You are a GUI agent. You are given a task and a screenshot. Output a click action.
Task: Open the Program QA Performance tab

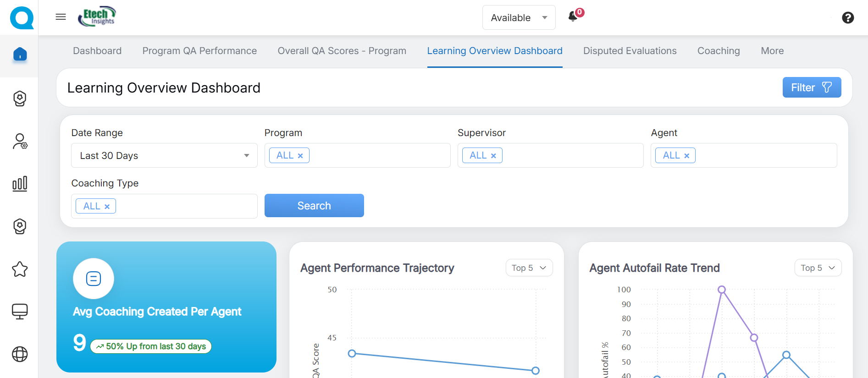(199, 51)
